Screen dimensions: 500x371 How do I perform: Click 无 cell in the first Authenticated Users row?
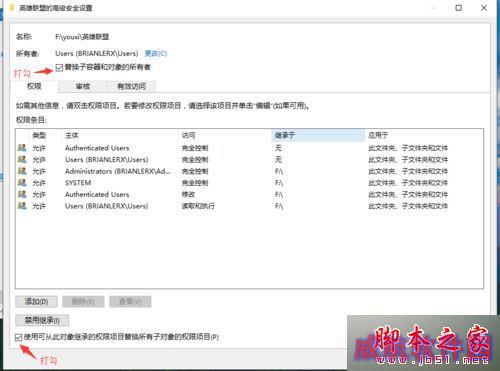[x=279, y=148]
